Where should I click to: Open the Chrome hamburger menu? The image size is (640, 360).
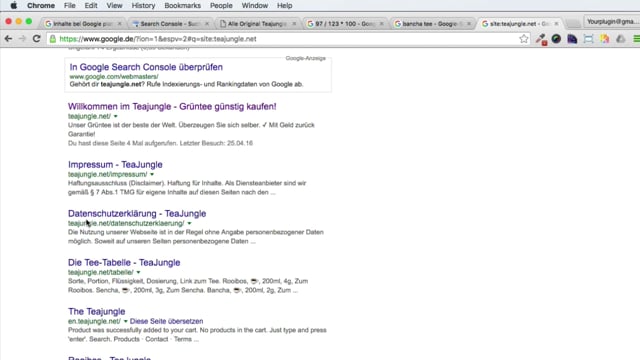[x=636, y=39]
